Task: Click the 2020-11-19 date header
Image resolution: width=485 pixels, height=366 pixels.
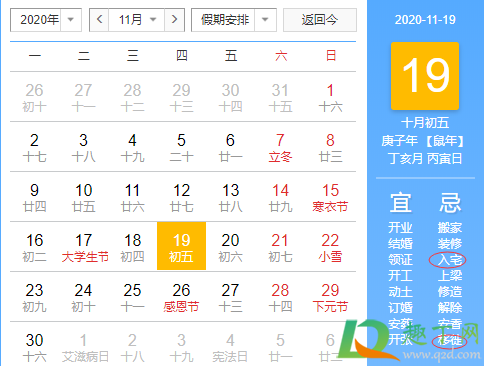Action: click(425, 20)
